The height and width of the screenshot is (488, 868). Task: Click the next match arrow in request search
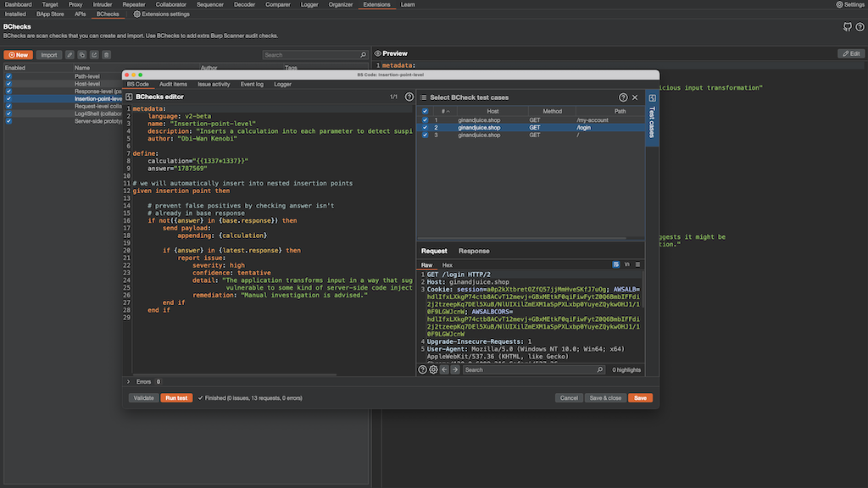click(x=455, y=369)
